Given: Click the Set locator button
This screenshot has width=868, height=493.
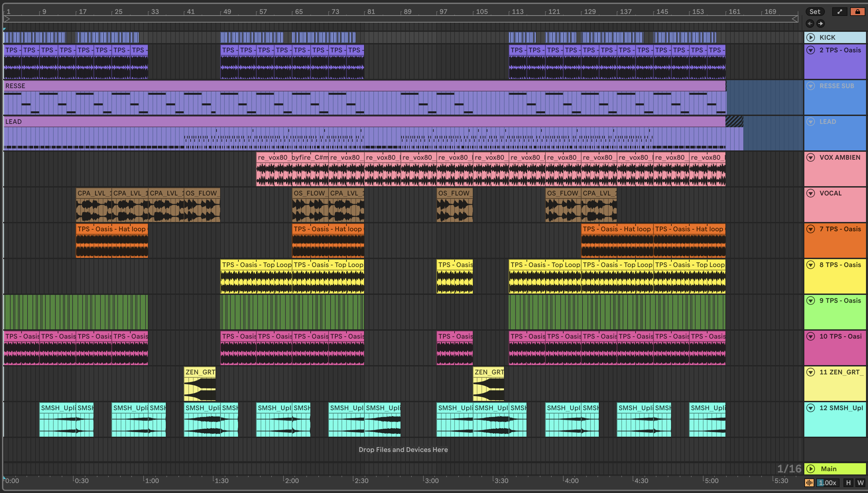Looking at the screenshot, I should click(815, 12).
